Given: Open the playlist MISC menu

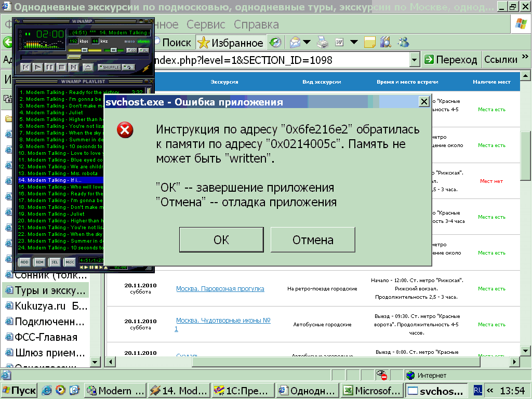Looking at the screenshot, I should tap(70, 262).
